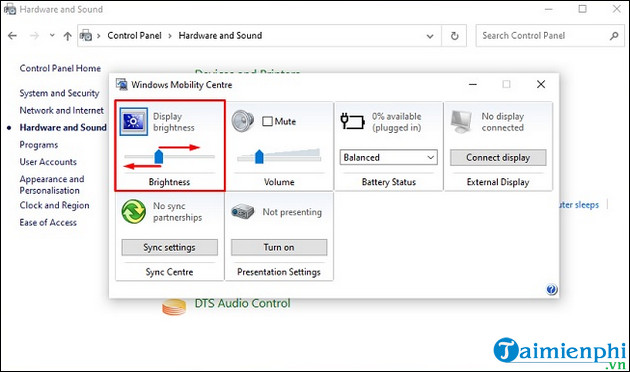Click the Search Control Panel field
This screenshot has width=630, height=372.
[x=550, y=36]
